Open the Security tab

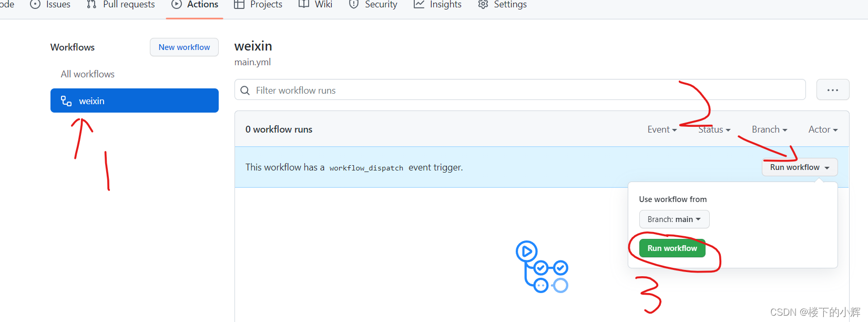[373, 5]
